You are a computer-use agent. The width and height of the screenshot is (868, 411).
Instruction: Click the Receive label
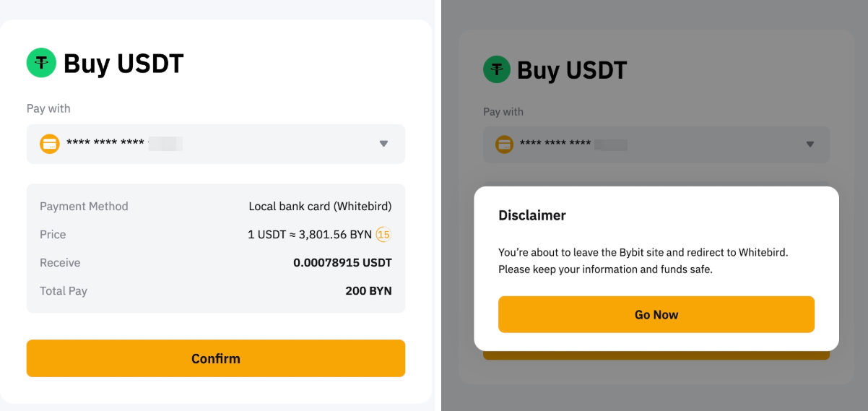[x=60, y=263]
